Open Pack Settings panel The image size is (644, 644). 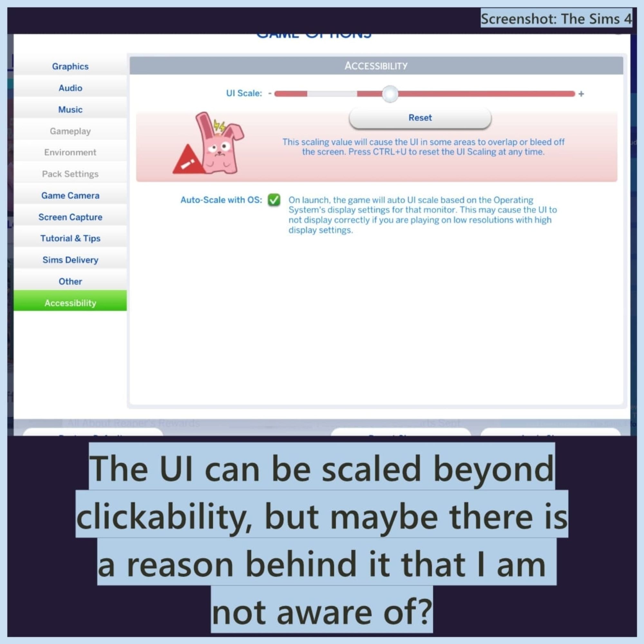click(x=70, y=173)
